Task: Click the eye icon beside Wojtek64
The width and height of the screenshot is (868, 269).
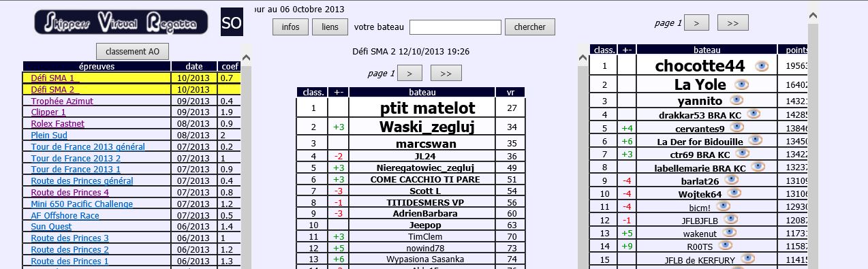Action: (734, 193)
